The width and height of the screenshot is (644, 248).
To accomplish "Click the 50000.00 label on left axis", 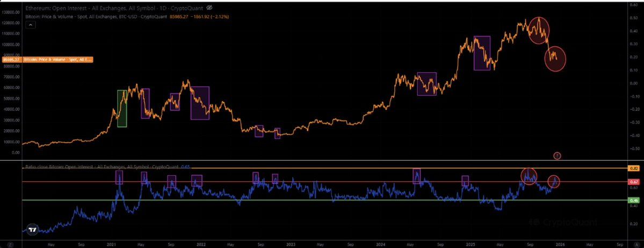I will [11, 98].
